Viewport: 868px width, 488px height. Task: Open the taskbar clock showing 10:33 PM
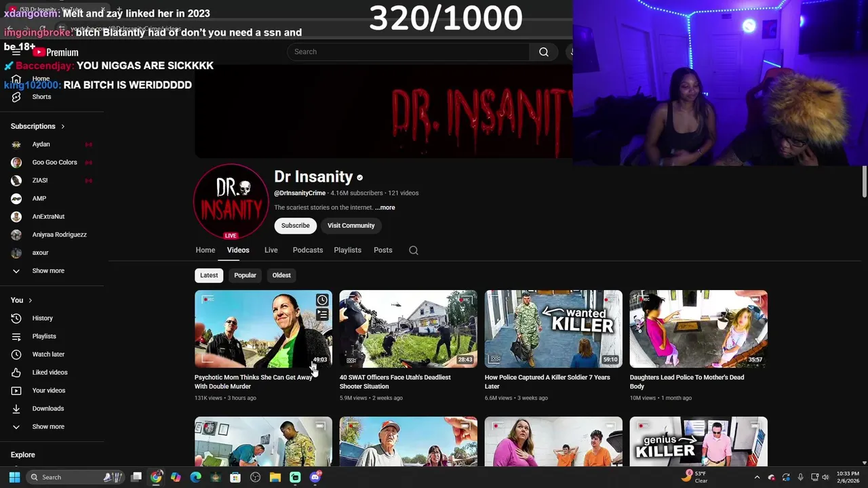(x=848, y=477)
